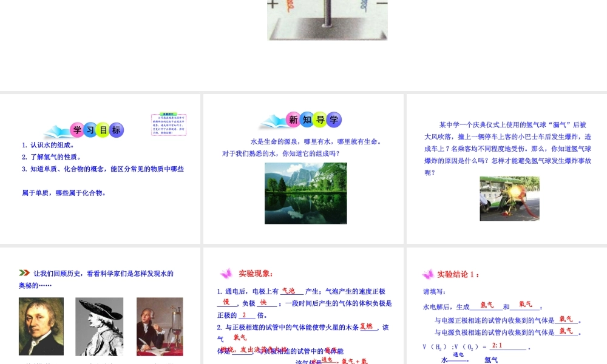The image size is (607, 364).
Task: Click the text '1. 认识水的组成。'
Action: 48,145
